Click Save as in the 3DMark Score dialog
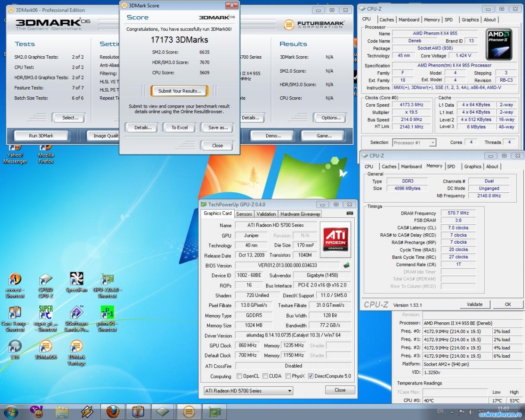 tap(218, 127)
